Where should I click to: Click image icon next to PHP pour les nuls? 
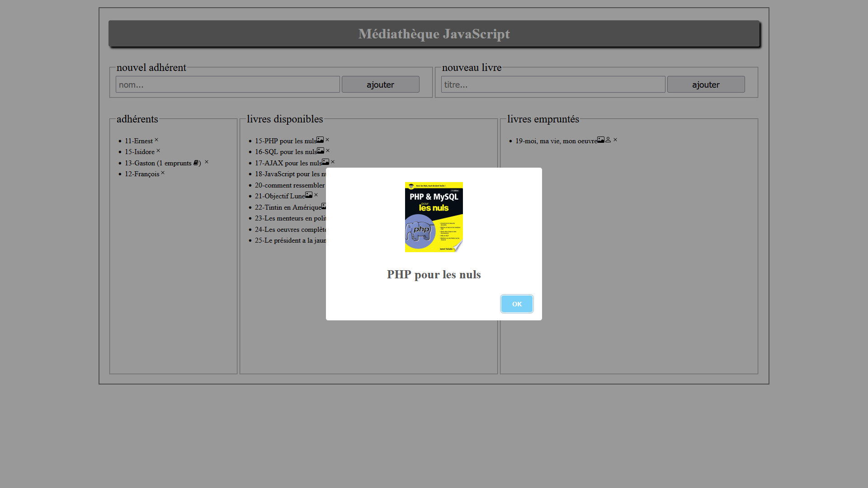(x=320, y=140)
